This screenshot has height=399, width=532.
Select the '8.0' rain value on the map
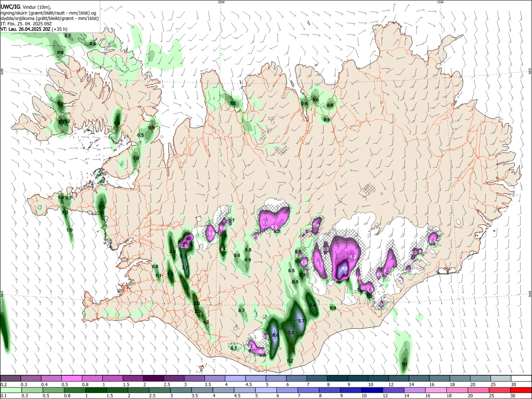click(x=275, y=335)
